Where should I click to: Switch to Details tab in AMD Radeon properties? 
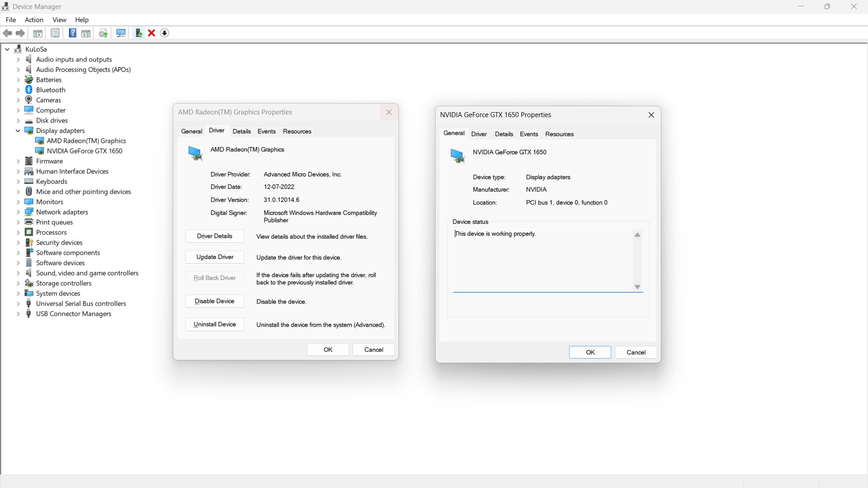[242, 131]
